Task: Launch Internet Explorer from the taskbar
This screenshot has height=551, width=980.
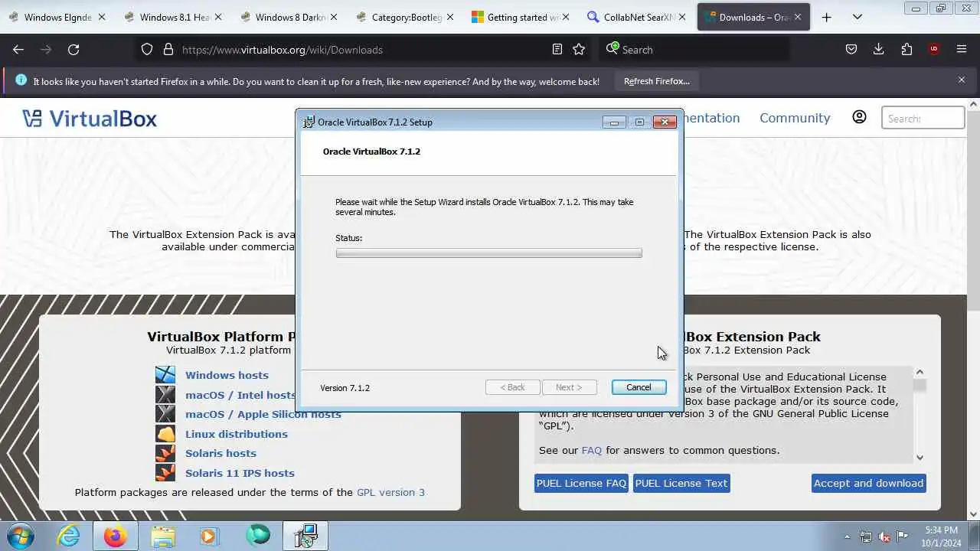Action: click(x=69, y=536)
